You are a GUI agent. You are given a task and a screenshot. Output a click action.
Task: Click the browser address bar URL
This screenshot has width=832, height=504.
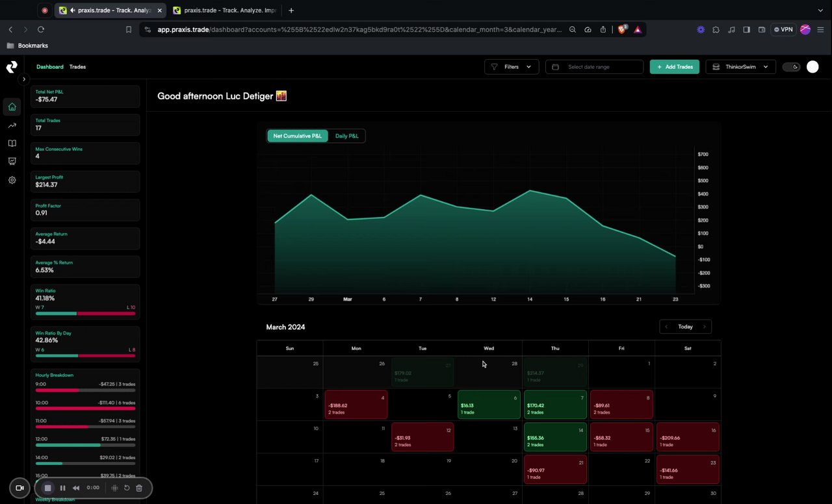[x=359, y=29]
